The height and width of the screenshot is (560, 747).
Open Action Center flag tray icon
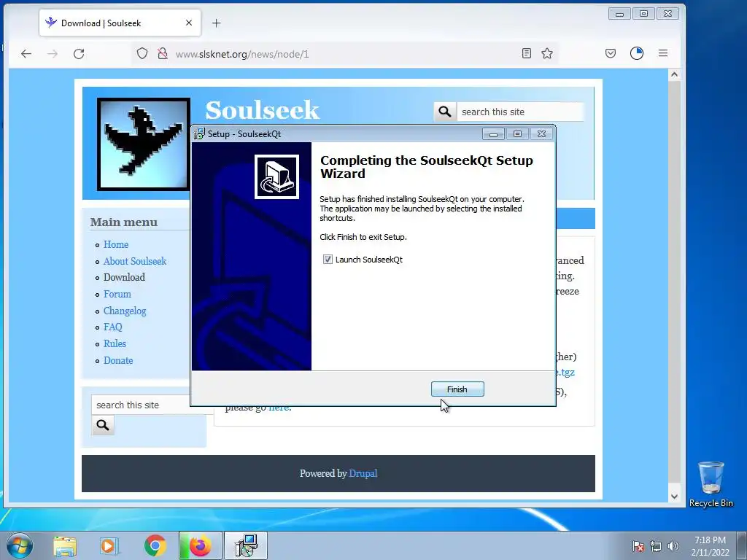pyautogui.click(x=638, y=546)
